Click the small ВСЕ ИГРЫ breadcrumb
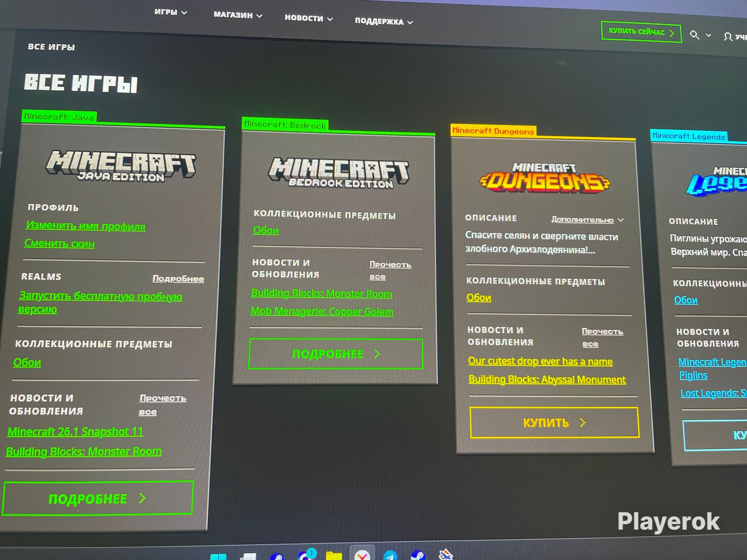 coord(51,47)
